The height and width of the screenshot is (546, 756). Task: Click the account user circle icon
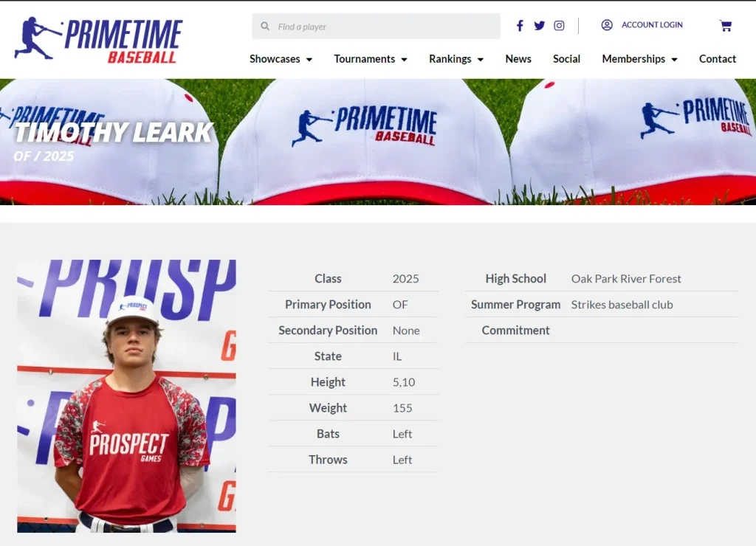(607, 25)
